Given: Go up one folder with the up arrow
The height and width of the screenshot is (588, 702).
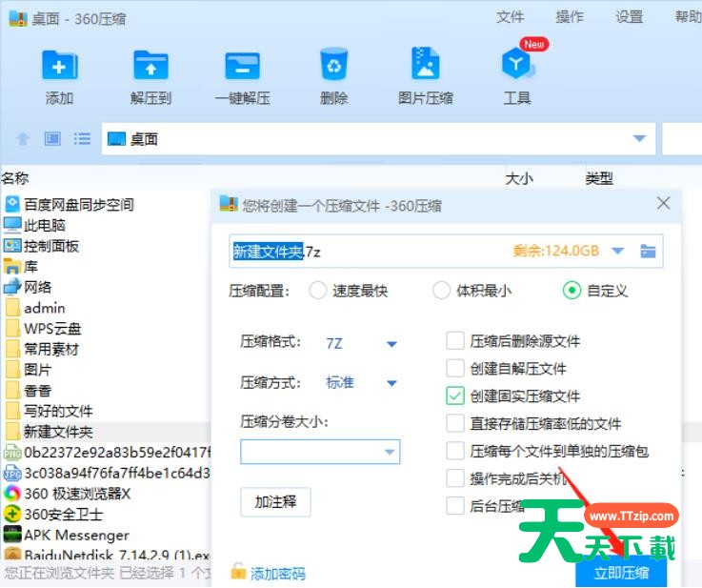Looking at the screenshot, I should tap(23, 139).
